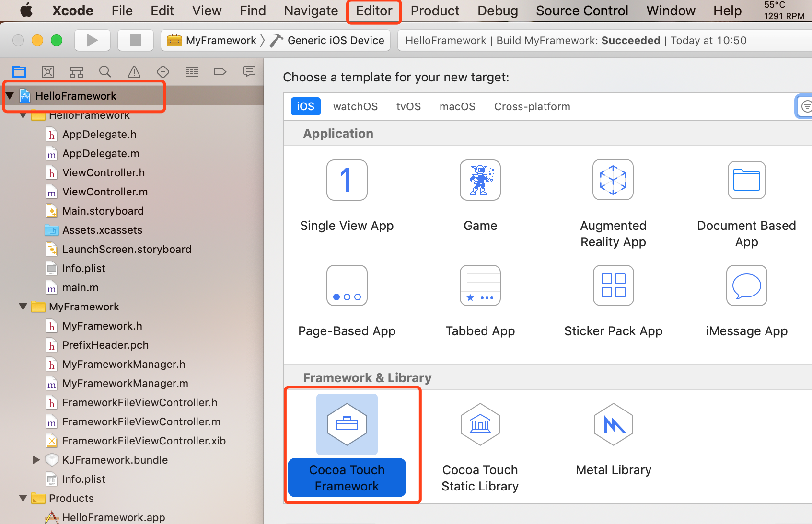This screenshot has height=524, width=812.
Task: Click the template filter field icon
Action: coord(806,106)
